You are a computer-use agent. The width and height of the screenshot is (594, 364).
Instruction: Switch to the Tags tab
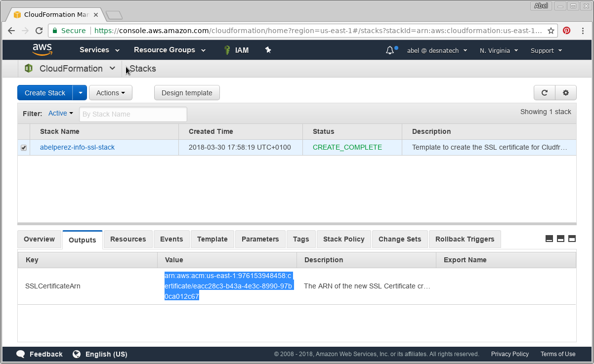coord(301,239)
